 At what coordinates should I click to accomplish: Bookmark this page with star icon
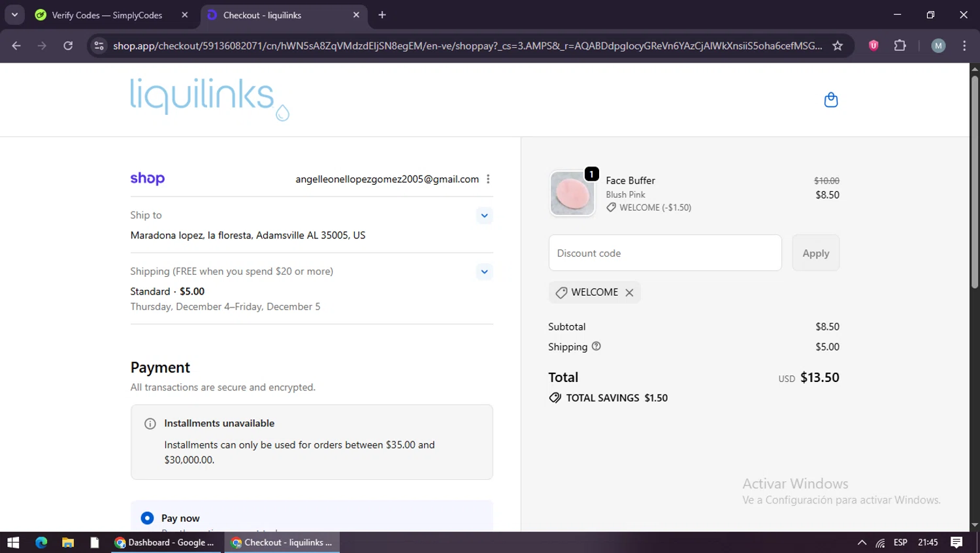(838, 46)
